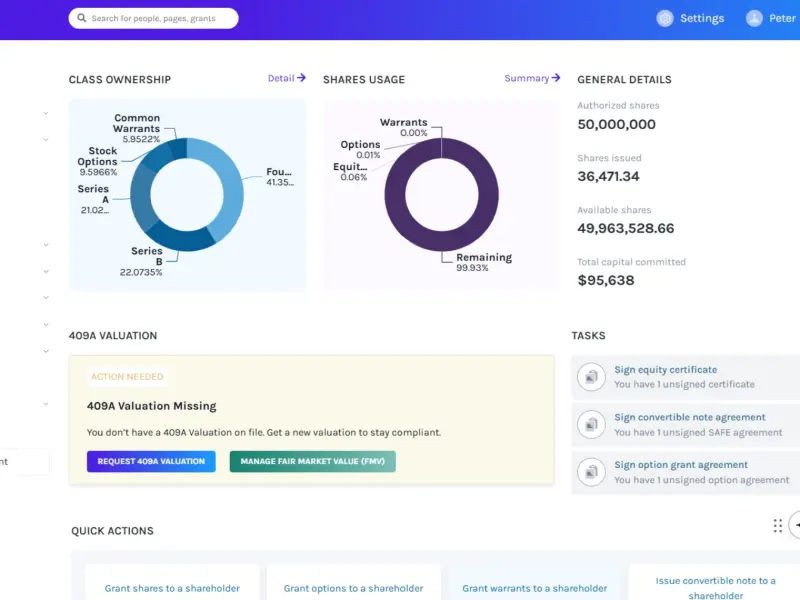The width and height of the screenshot is (800, 600).
Task: Click the Request 409A Valuation button
Action: (x=151, y=461)
